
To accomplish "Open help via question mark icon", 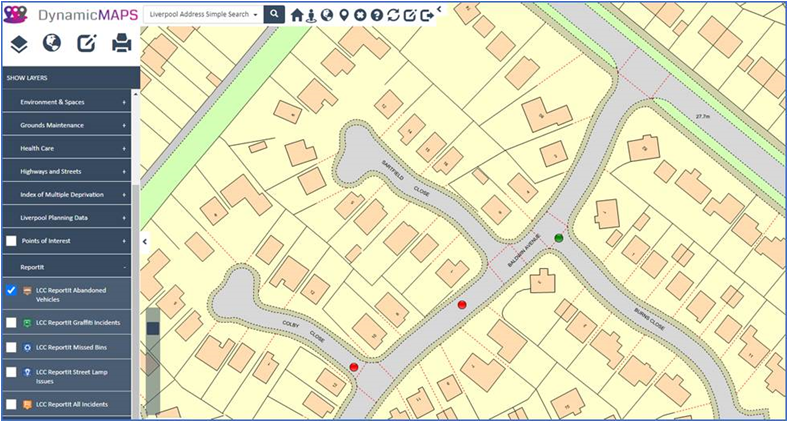I will point(376,15).
